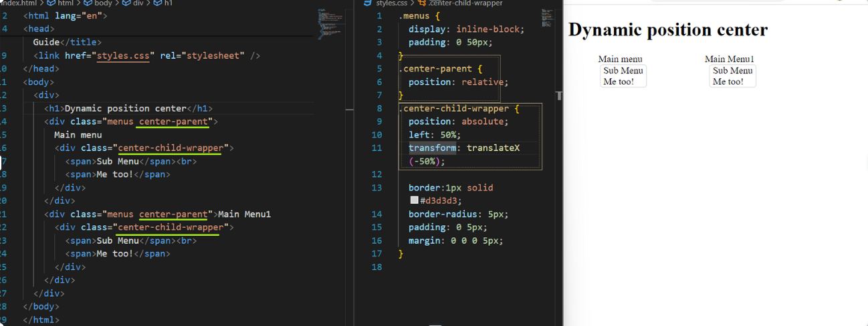Click the code line ending with 'Main Menu1'
This screenshot has height=326, width=868.
(158, 214)
